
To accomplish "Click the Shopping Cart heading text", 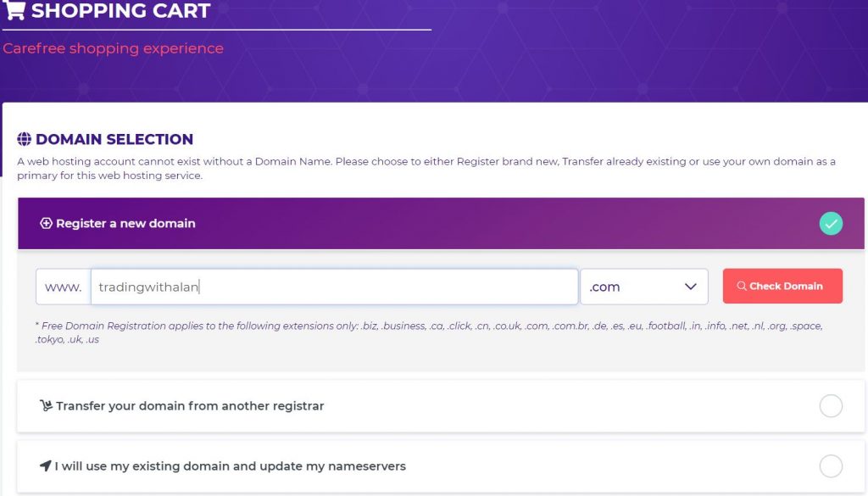I will (120, 12).
